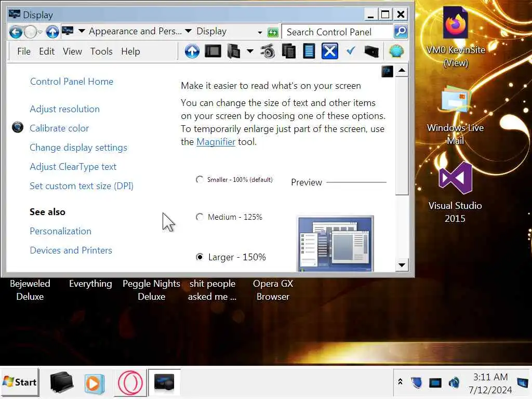Open the folder tree toolbar dropdown arrow
The height and width of the screenshot is (399, 532).
[x=250, y=51]
